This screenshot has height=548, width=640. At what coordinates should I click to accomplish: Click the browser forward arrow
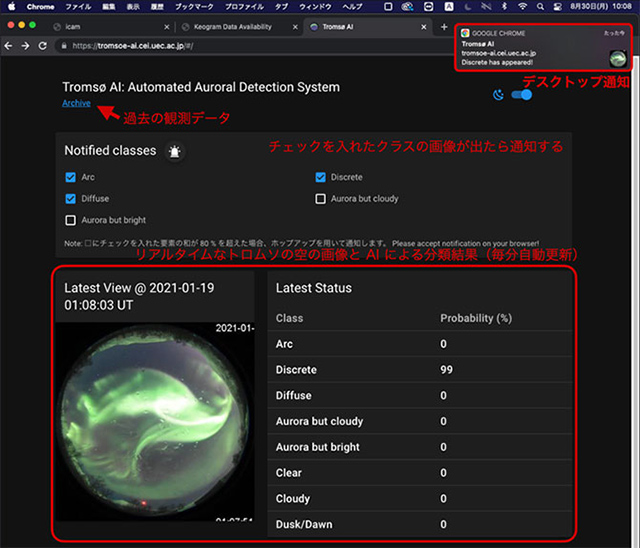[x=25, y=45]
